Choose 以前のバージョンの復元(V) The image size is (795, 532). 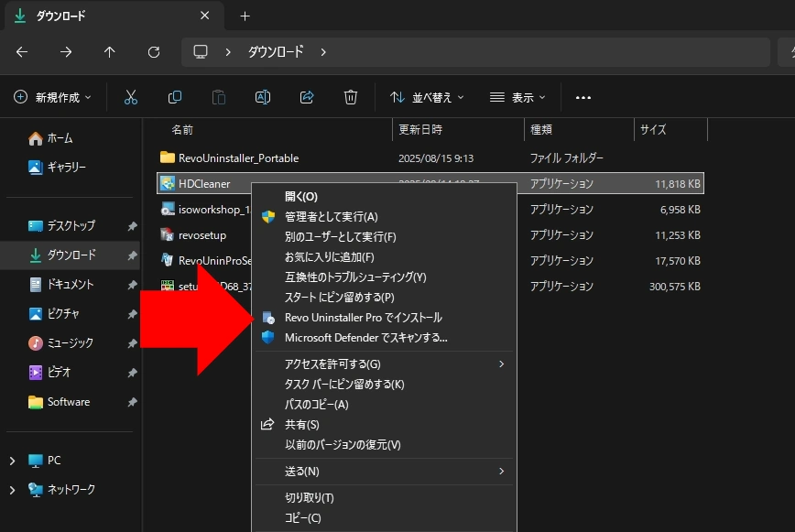(385, 445)
